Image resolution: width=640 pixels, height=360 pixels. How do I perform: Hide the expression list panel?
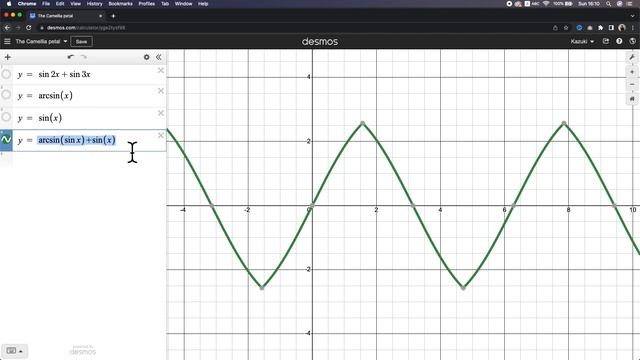(x=159, y=57)
